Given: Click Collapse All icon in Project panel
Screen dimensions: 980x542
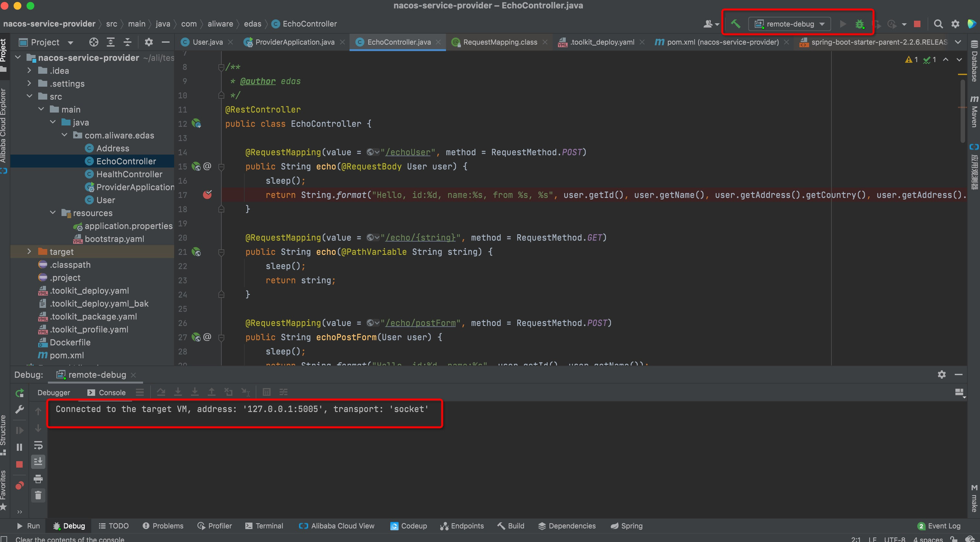Looking at the screenshot, I should [128, 42].
